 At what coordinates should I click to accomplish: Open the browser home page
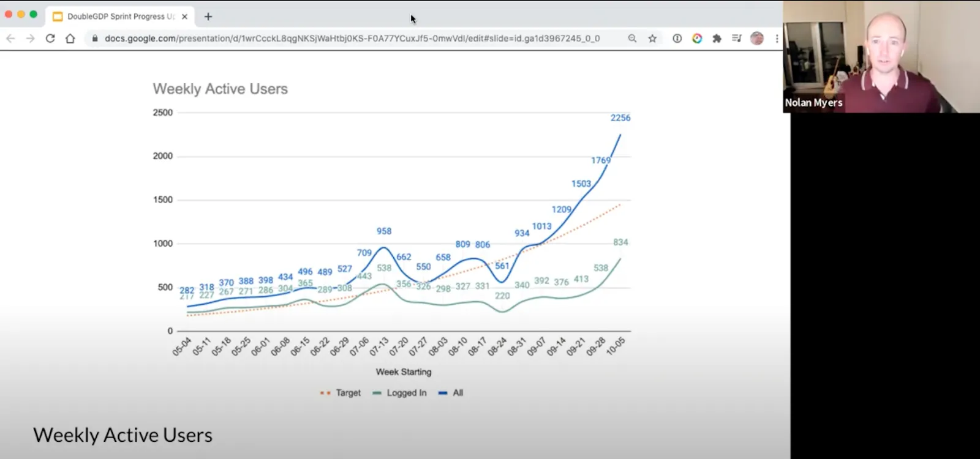70,39
